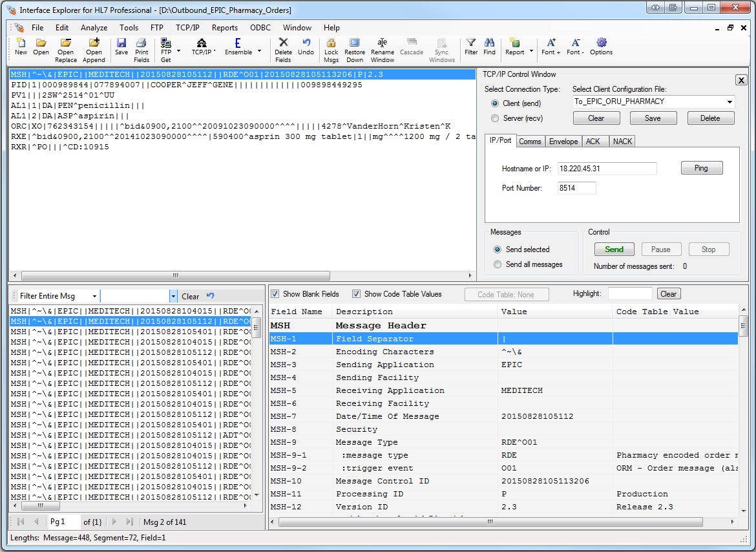Image resolution: width=756 pixels, height=552 pixels.
Task: Undo the last action with the Undo icon
Action: [x=306, y=47]
